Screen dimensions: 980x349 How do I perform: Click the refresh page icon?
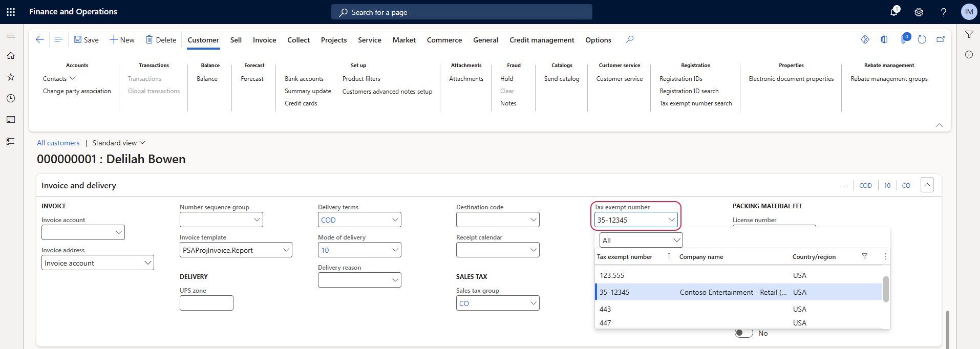point(922,39)
